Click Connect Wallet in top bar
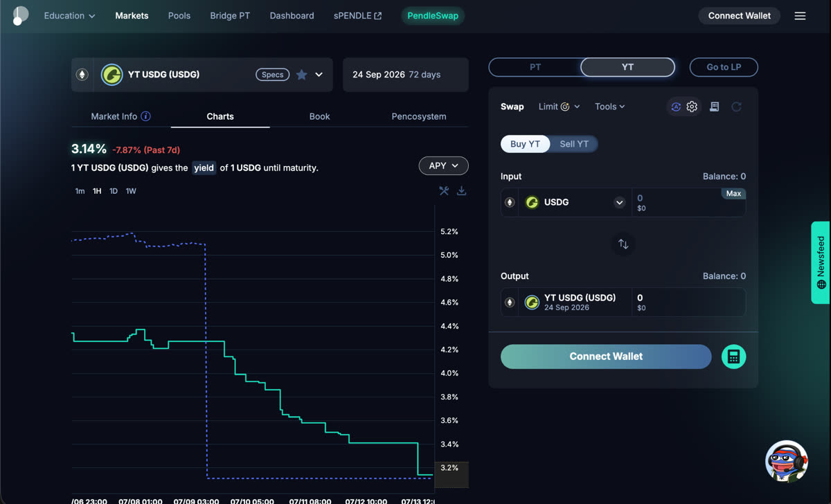 (x=740, y=16)
